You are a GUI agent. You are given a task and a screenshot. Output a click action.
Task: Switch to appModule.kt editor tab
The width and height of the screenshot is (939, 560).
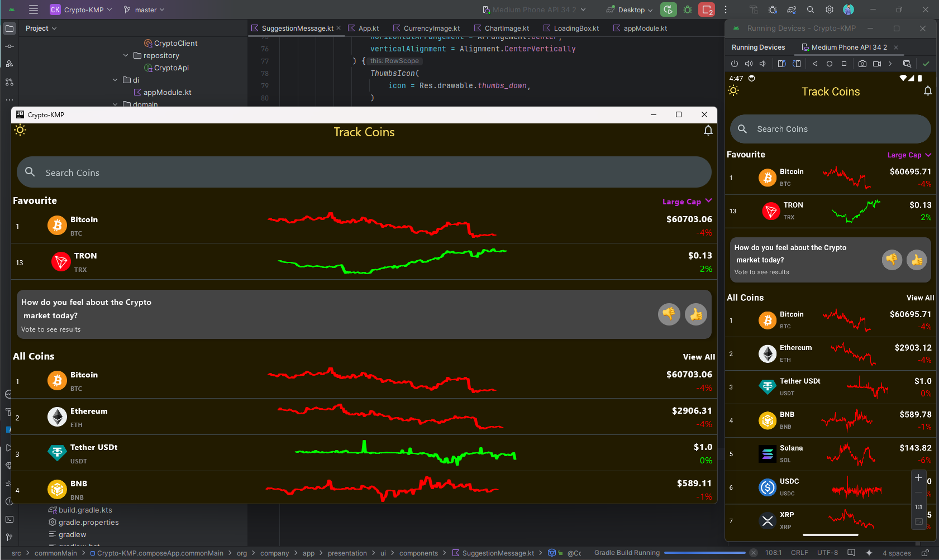(x=640, y=28)
